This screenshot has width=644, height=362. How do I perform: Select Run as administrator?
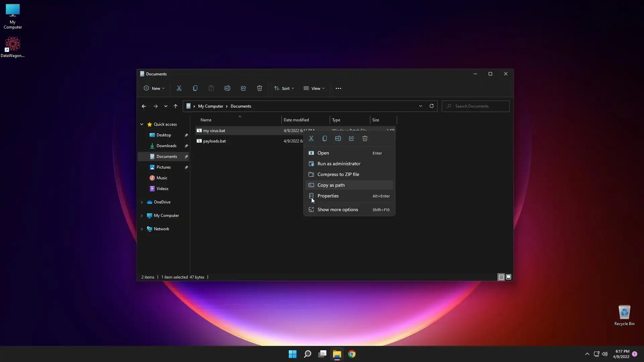(339, 164)
